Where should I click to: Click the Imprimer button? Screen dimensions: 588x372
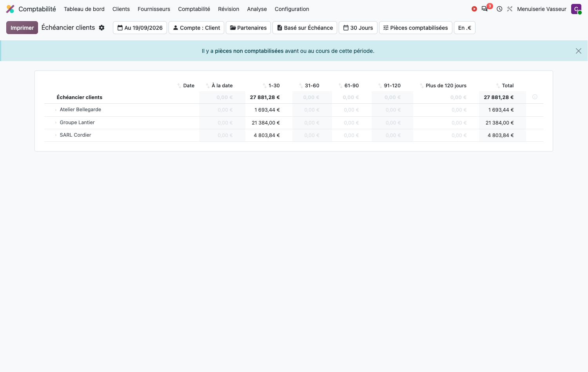tap(22, 28)
